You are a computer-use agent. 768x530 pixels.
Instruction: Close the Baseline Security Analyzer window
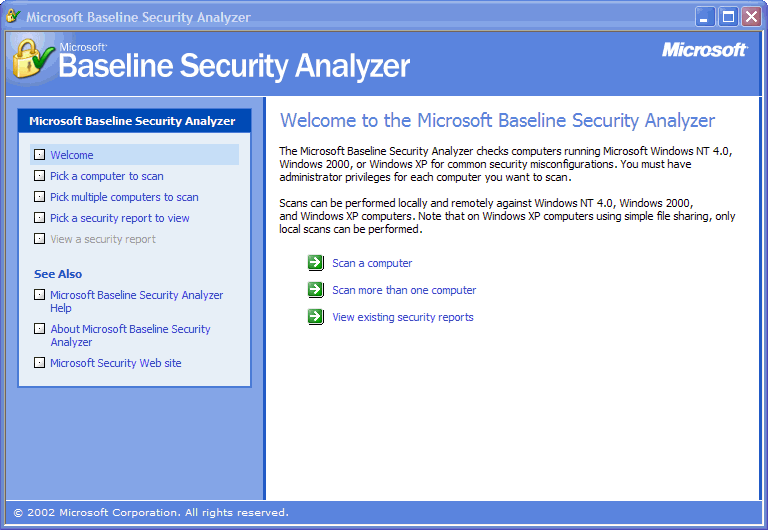coord(751,17)
